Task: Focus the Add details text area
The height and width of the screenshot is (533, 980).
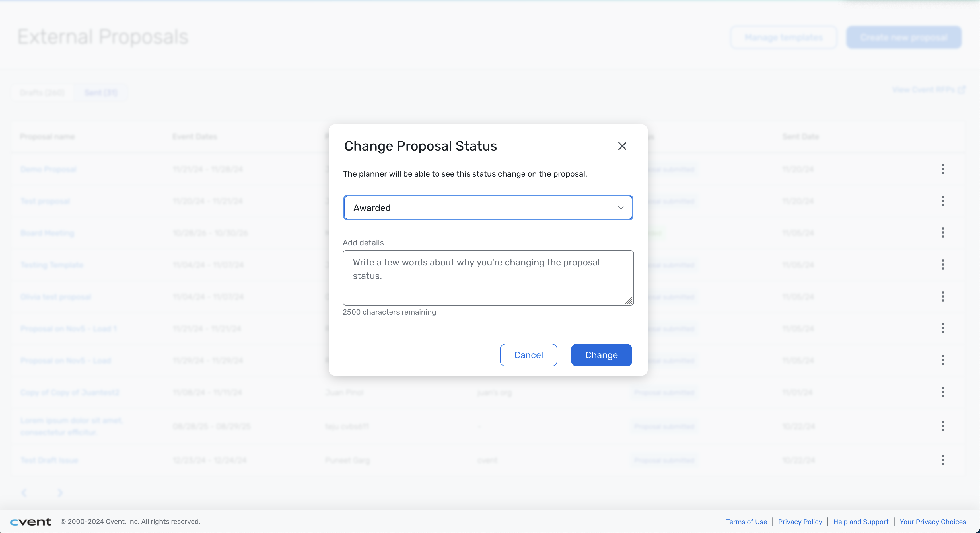Action: [488, 278]
